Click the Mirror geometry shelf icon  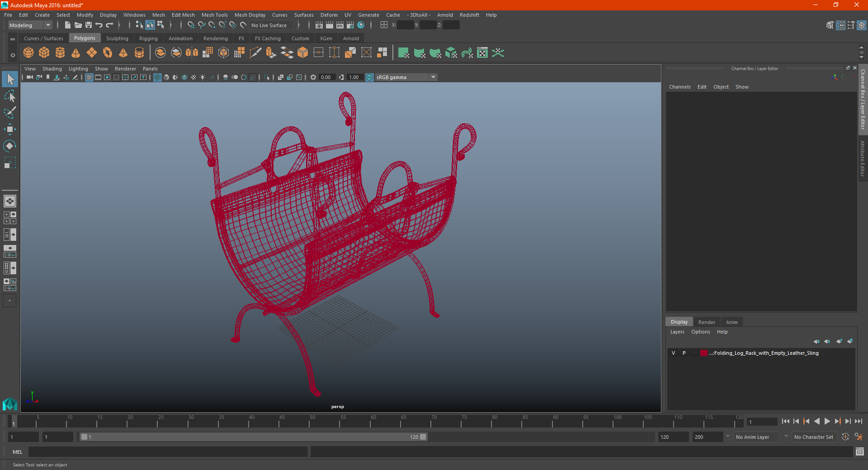192,53
